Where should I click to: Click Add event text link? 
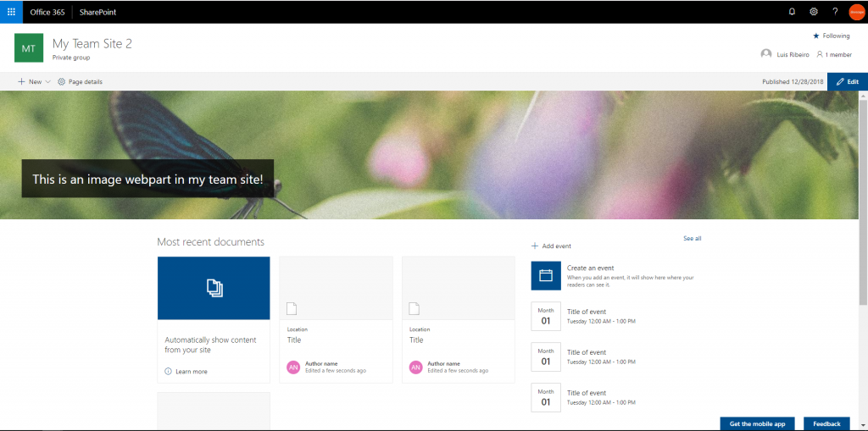coord(556,246)
